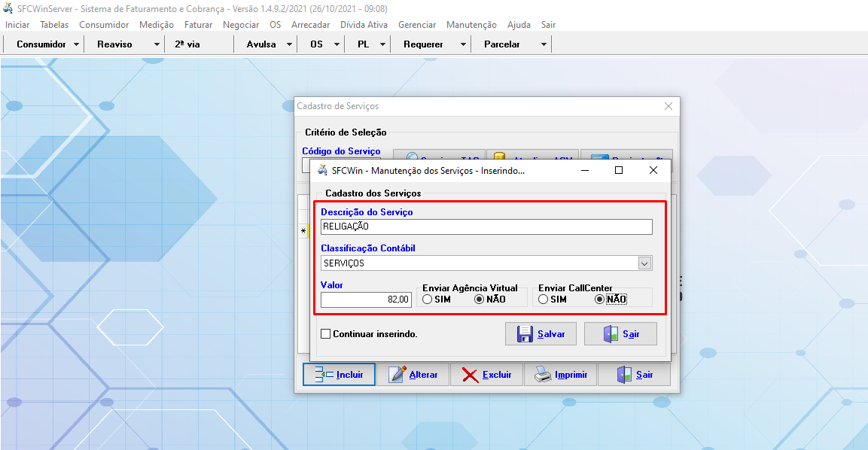Click the Imprimir printer icon
The width and height of the screenshot is (868, 450).
coord(543,375)
